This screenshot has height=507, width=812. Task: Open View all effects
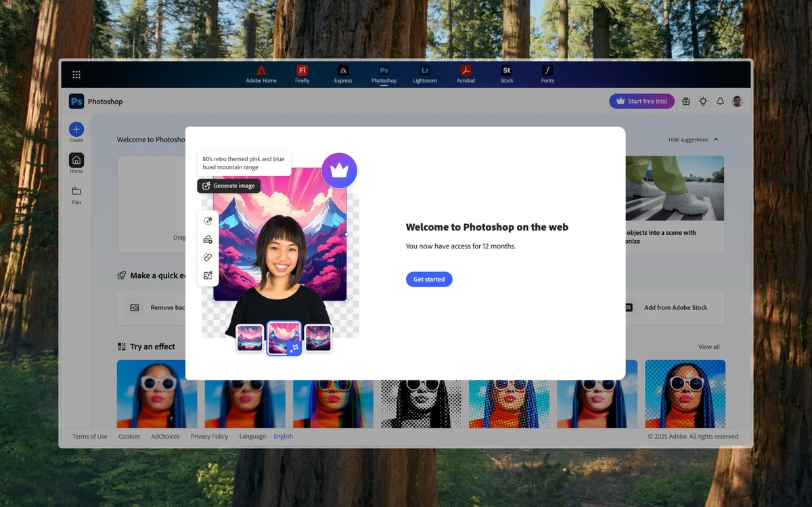click(708, 347)
